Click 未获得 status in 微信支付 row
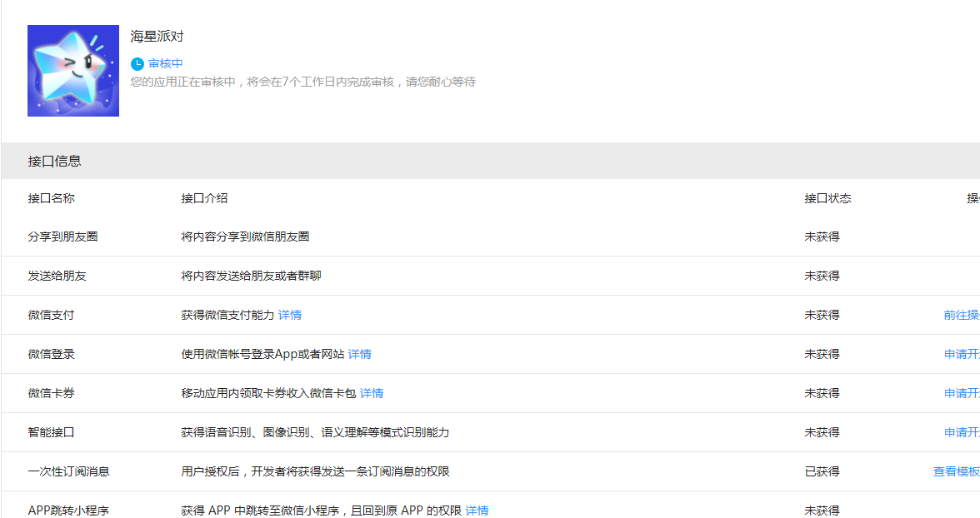 (x=822, y=315)
